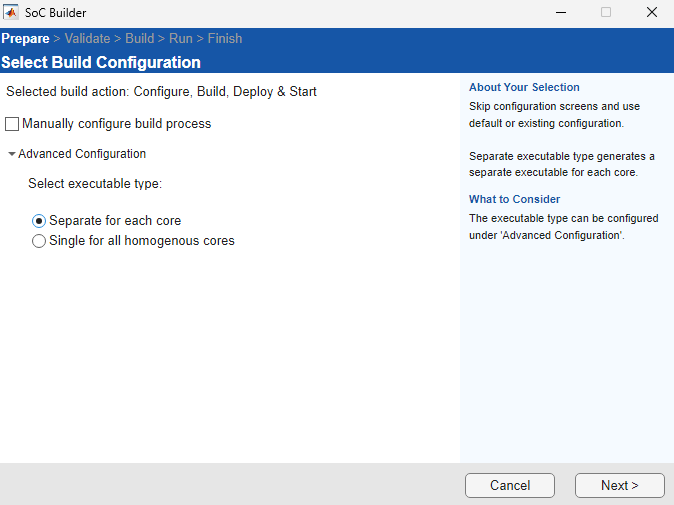Screen dimensions: 674x505
Task: Select Separate for each core option
Action: click(x=39, y=220)
